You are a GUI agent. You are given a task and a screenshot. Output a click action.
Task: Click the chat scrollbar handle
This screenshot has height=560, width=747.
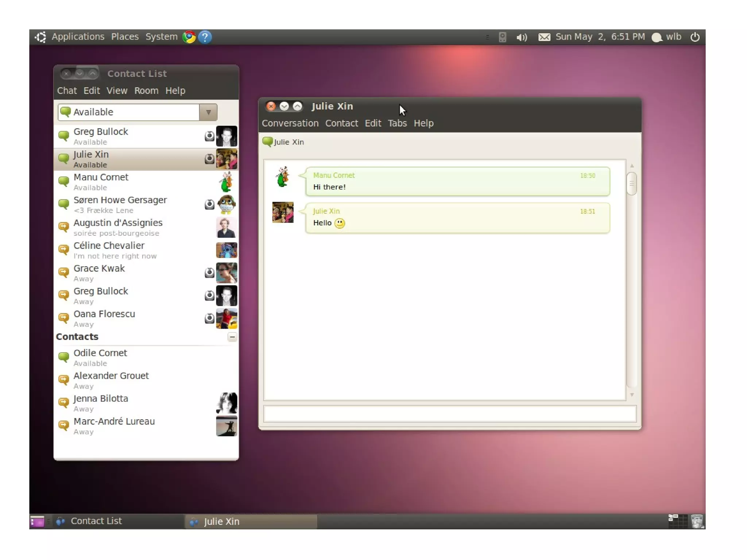631,184
